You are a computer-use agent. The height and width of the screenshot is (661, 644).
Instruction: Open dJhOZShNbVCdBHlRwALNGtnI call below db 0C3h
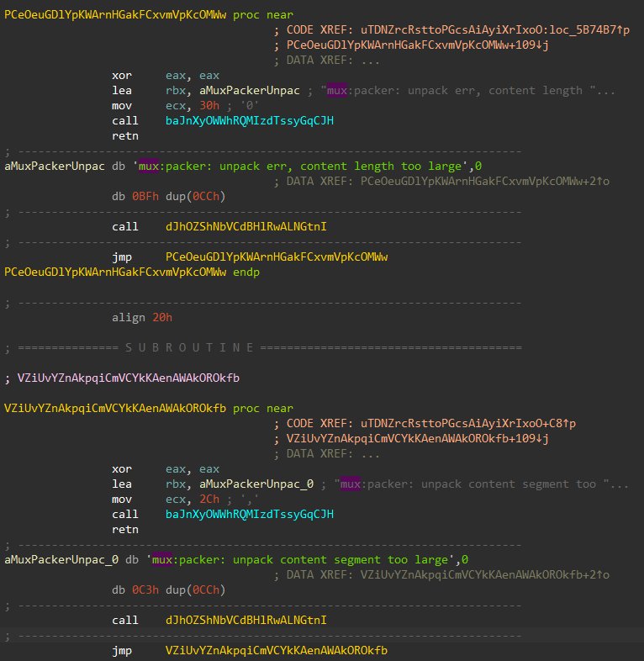click(246, 621)
